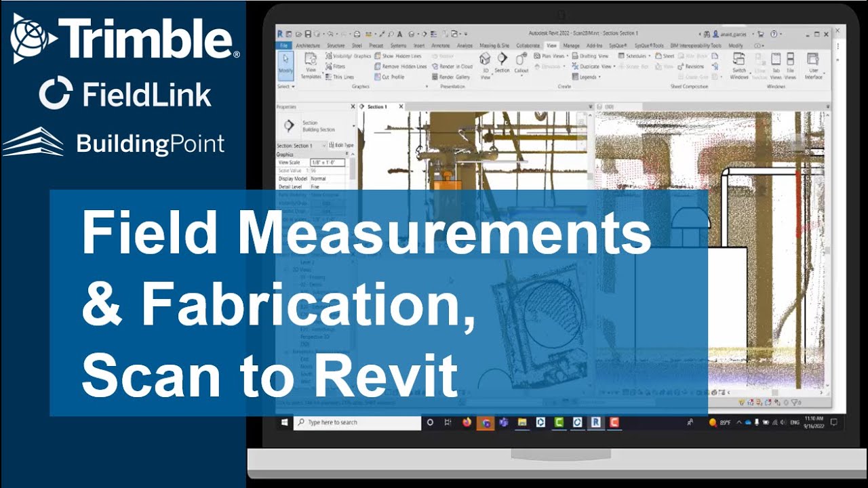Image resolution: width=868 pixels, height=488 pixels.
Task: Click Tab Views button
Action: point(776,66)
